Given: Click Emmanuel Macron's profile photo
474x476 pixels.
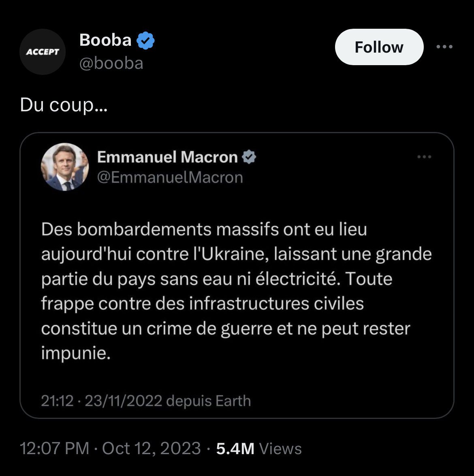Looking at the screenshot, I should click(65, 167).
